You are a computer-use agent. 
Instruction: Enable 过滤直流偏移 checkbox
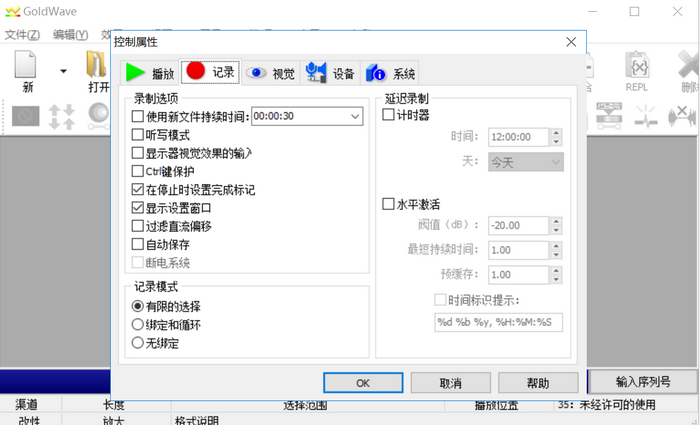tap(138, 226)
